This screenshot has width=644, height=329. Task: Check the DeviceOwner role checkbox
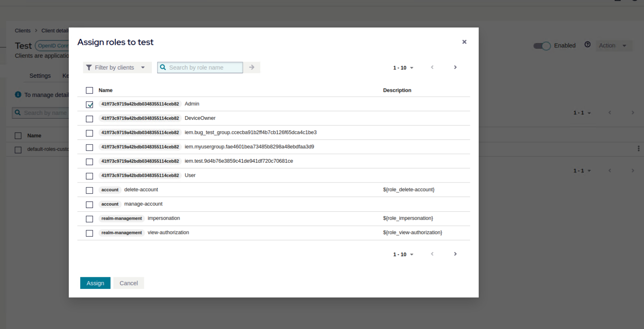pyautogui.click(x=90, y=119)
